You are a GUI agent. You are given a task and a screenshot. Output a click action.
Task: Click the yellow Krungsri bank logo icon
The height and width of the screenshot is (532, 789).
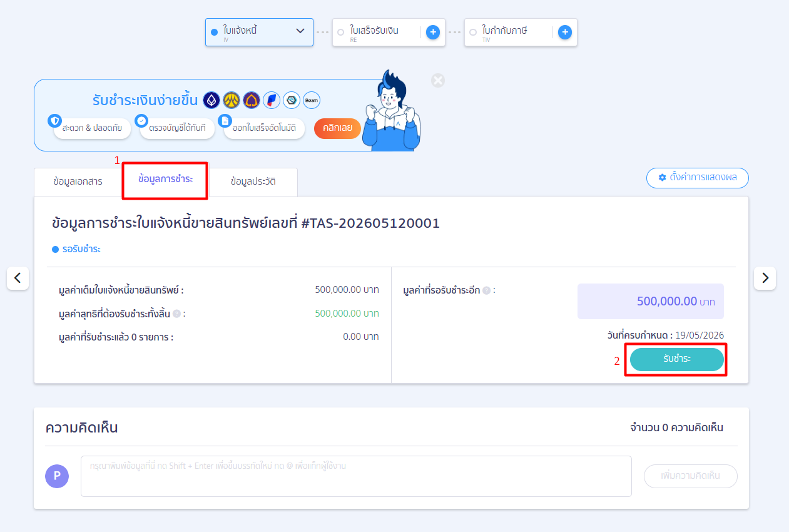tap(232, 100)
